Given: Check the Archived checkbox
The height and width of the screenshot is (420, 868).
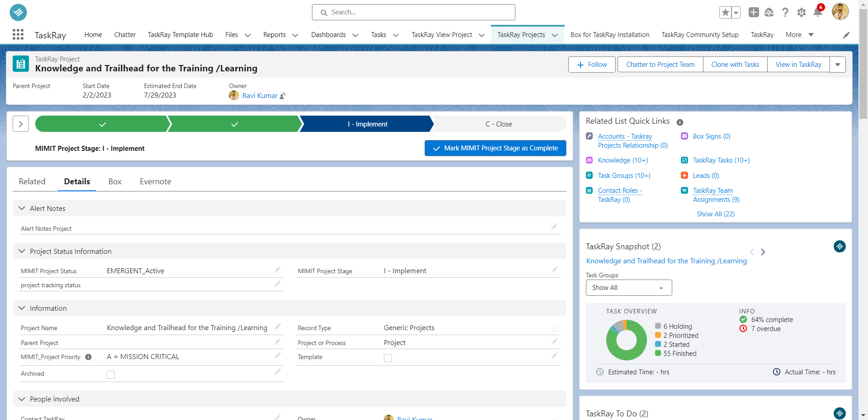Looking at the screenshot, I should (x=111, y=374).
